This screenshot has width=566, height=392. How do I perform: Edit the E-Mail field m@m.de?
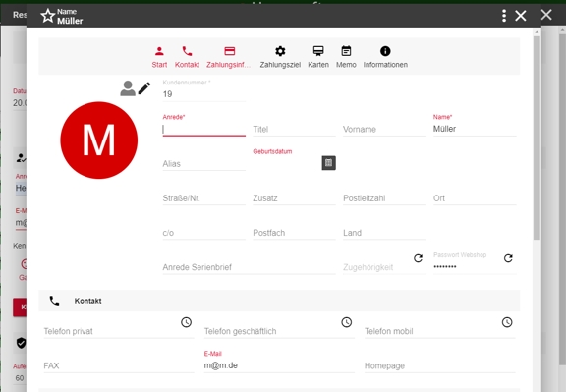pyautogui.click(x=279, y=365)
